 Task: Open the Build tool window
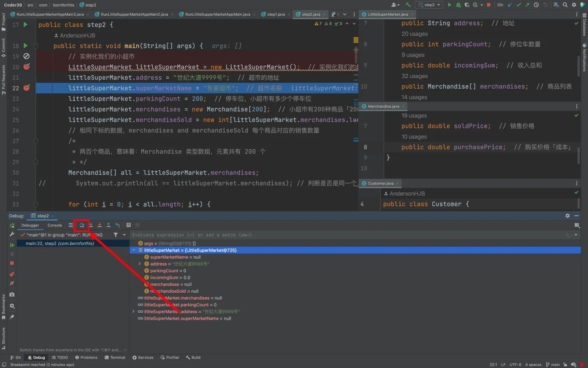coord(193,357)
